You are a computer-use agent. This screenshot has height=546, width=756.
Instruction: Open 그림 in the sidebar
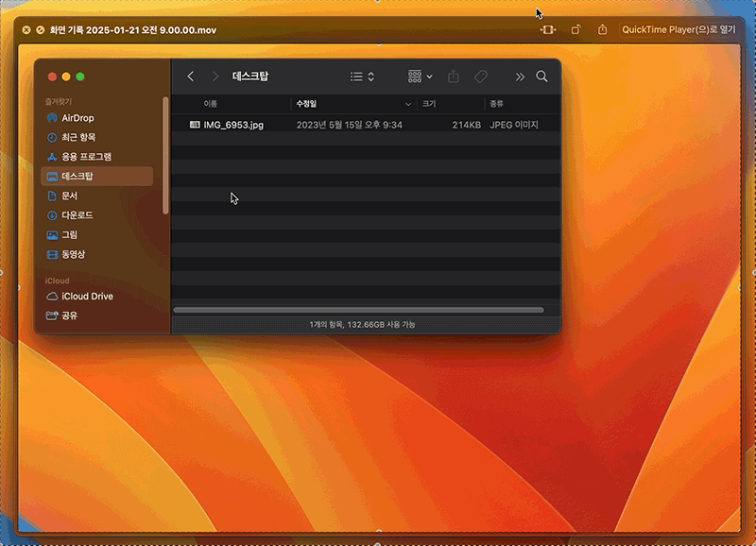tap(97, 234)
